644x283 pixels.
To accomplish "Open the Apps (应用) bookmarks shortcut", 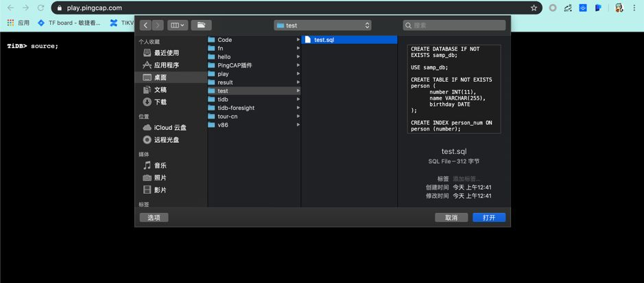I will point(19,23).
